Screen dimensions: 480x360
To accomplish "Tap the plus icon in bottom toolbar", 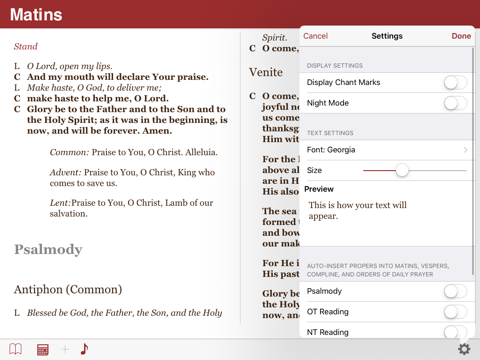I will pyautogui.click(x=65, y=349).
